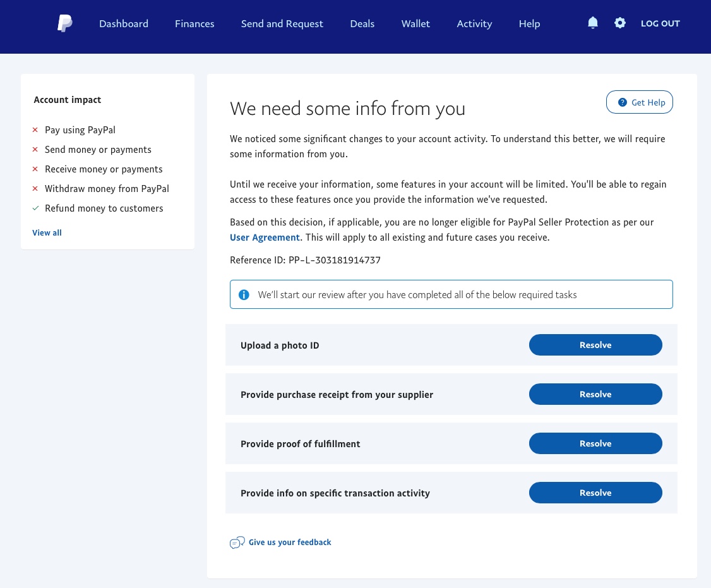The width and height of the screenshot is (711, 588).
Task: View the Activity page
Action: [474, 23]
